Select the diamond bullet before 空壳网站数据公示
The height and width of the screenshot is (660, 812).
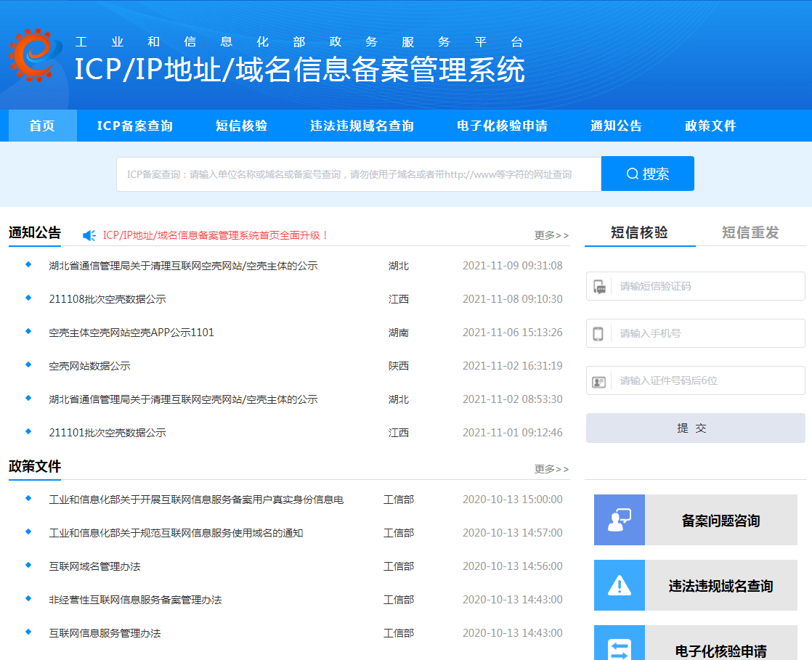27,366
